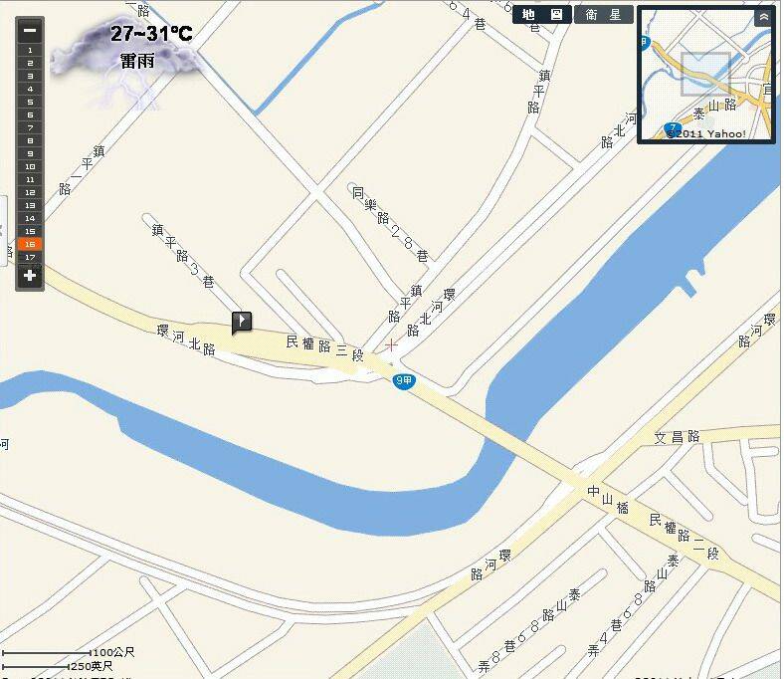Select highlighted zoom level 16

pos(30,244)
